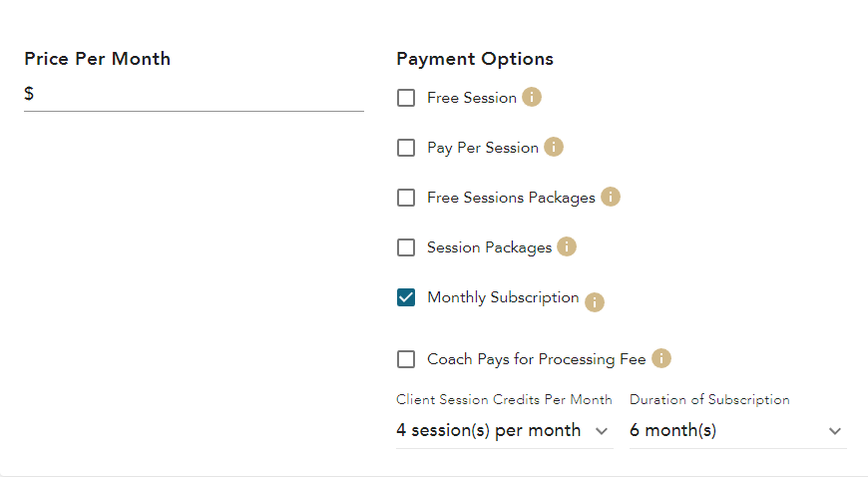Enable Coach Pays for Processing Fee
Viewport: 868px width, 477px height.
coord(406,359)
